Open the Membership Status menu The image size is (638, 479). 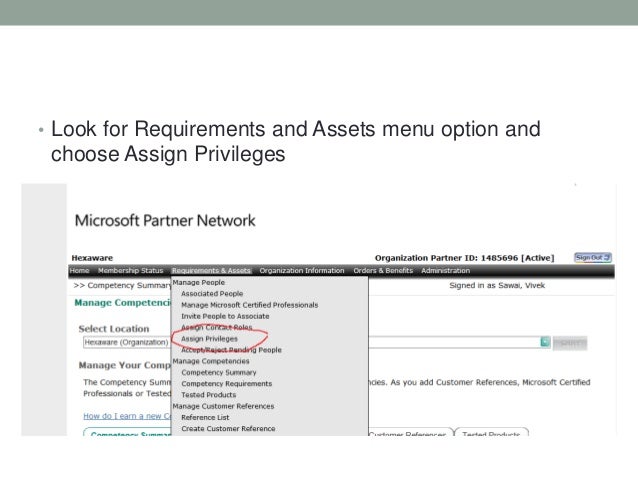(131, 271)
